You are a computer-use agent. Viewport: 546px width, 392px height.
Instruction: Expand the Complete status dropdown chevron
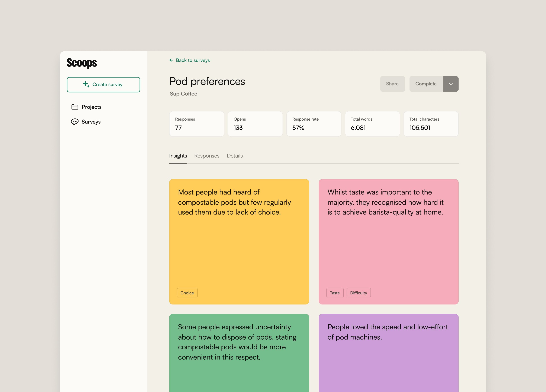point(451,84)
